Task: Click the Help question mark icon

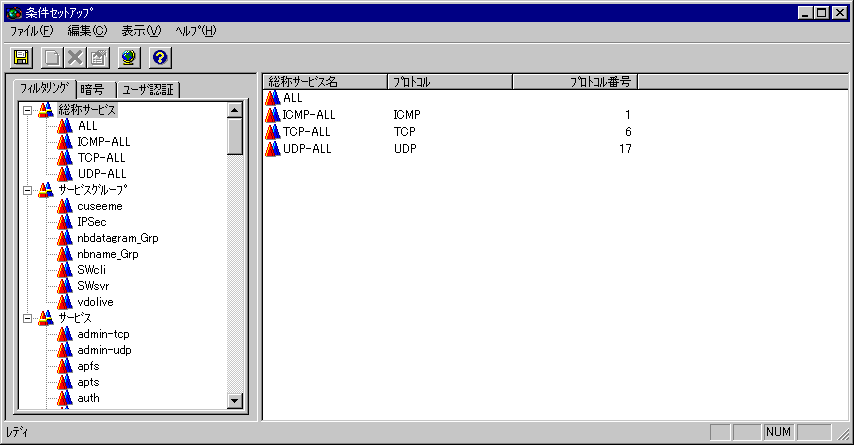Action: click(x=160, y=58)
